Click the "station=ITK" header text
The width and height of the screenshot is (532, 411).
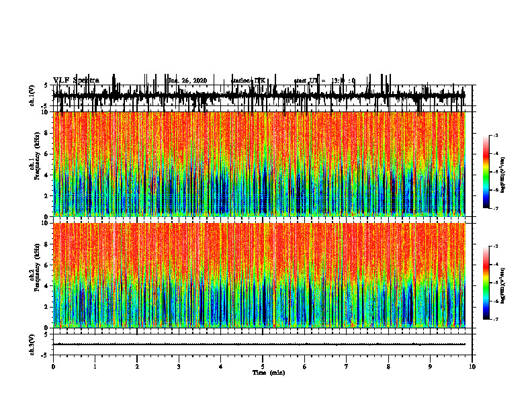pos(248,81)
